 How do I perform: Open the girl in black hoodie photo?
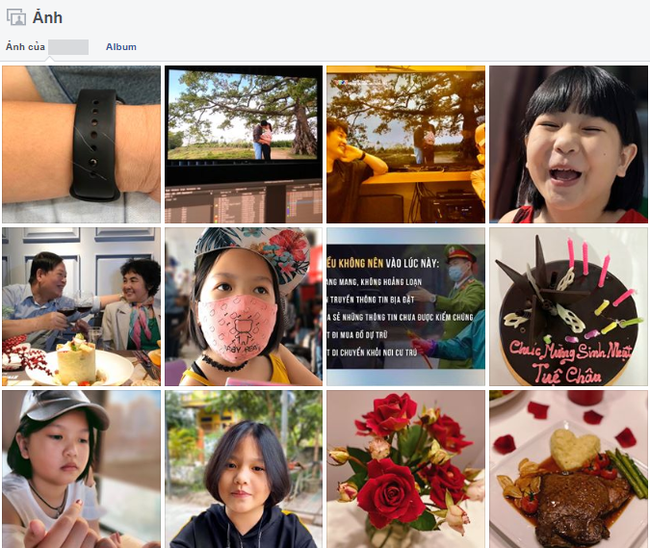[x=244, y=469]
